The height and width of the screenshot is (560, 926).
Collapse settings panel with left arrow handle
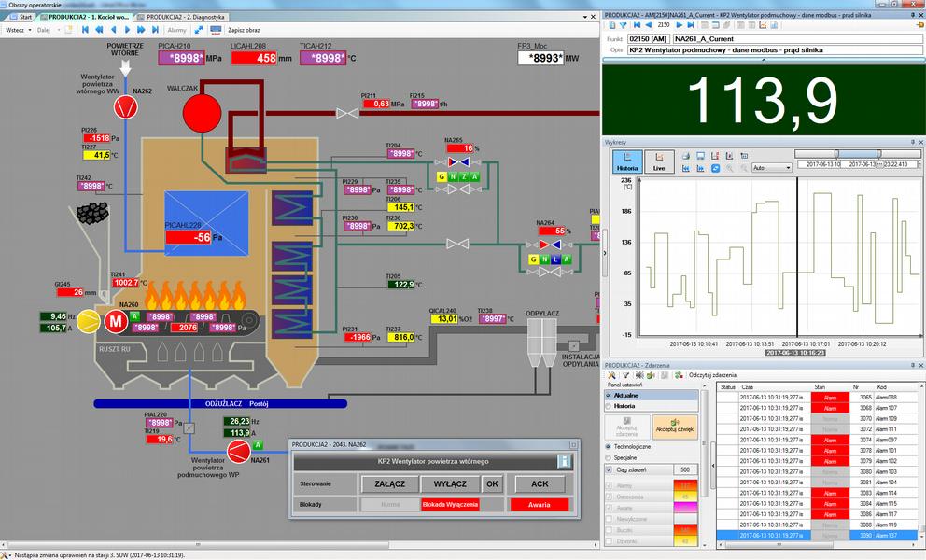713,466
